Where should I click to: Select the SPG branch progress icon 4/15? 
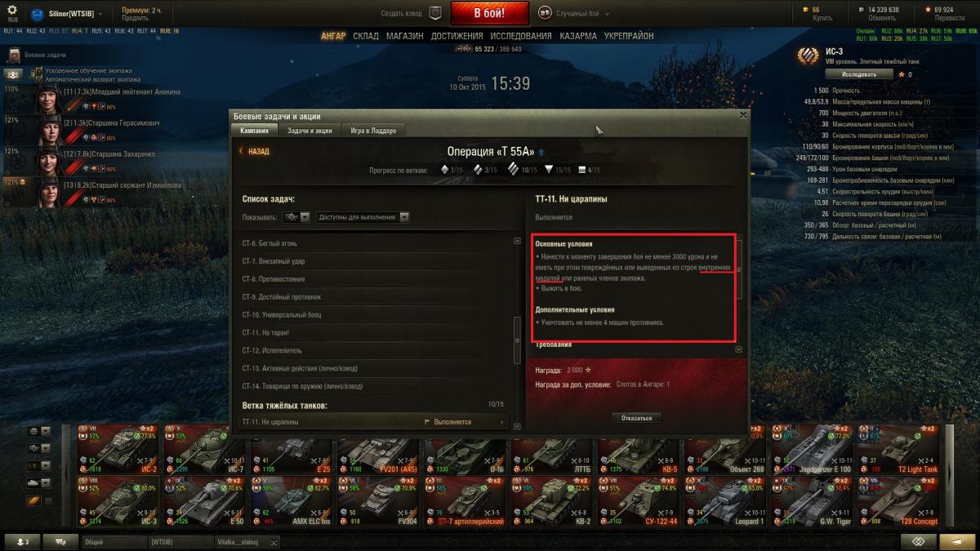(581, 170)
